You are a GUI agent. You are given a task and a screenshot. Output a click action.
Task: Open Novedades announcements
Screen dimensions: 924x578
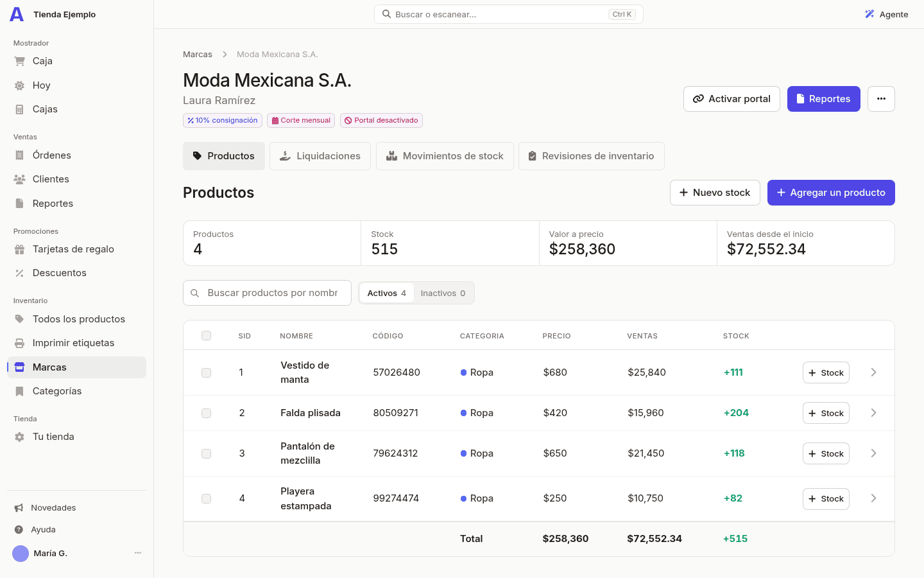pos(76,508)
